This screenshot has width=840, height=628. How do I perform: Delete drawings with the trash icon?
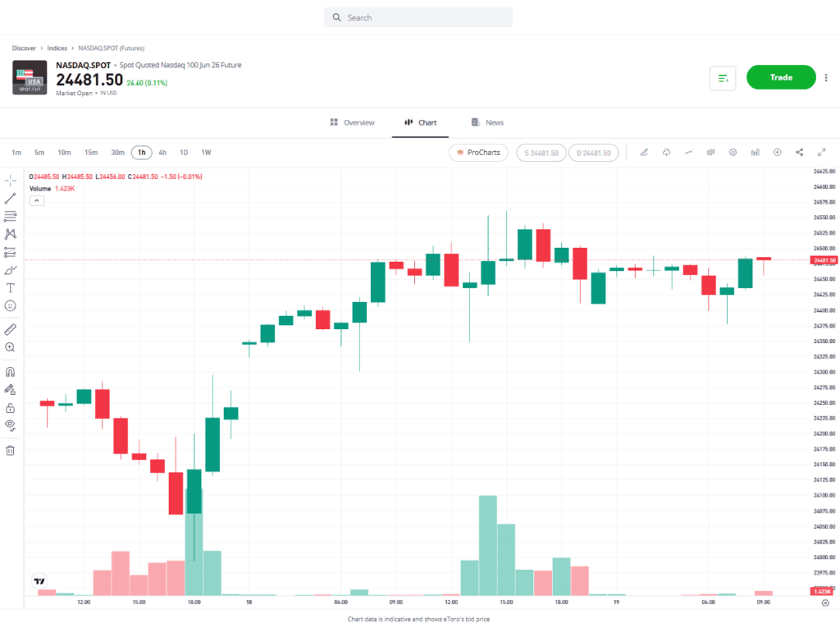point(11,450)
